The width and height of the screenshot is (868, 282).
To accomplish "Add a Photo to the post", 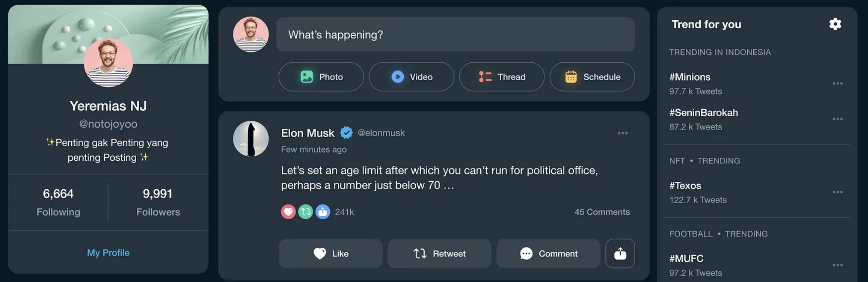I will pyautogui.click(x=321, y=77).
